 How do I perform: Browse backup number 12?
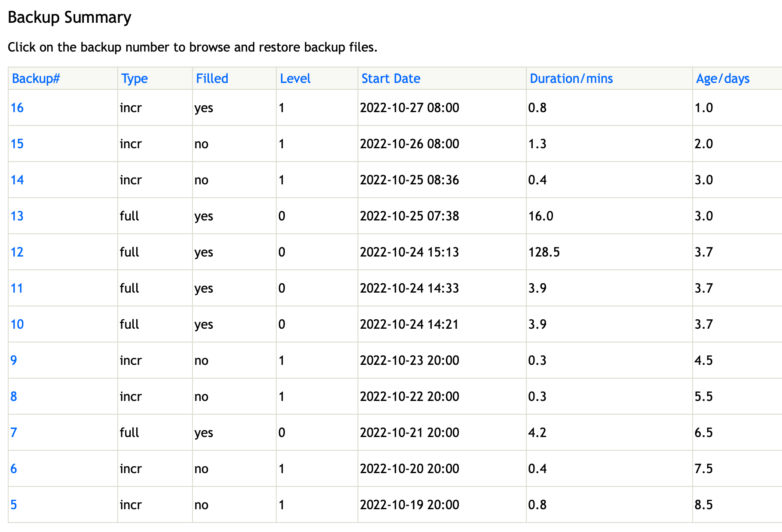click(x=17, y=252)
